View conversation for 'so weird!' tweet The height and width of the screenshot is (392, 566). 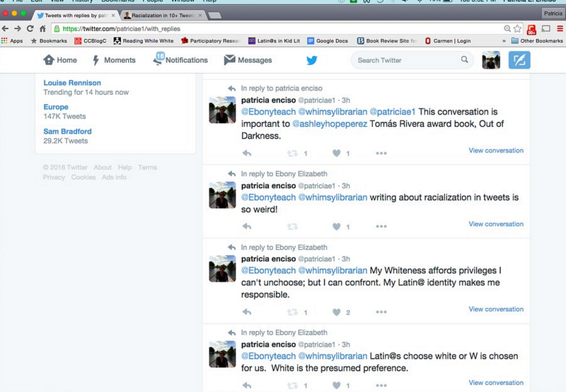pos(496,224)
